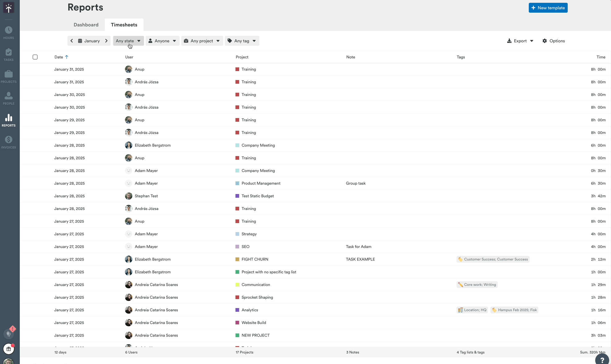The width and height of the screenshot is (611, 364).
Task: Sort by the Date column header
Action: [59, 57]
